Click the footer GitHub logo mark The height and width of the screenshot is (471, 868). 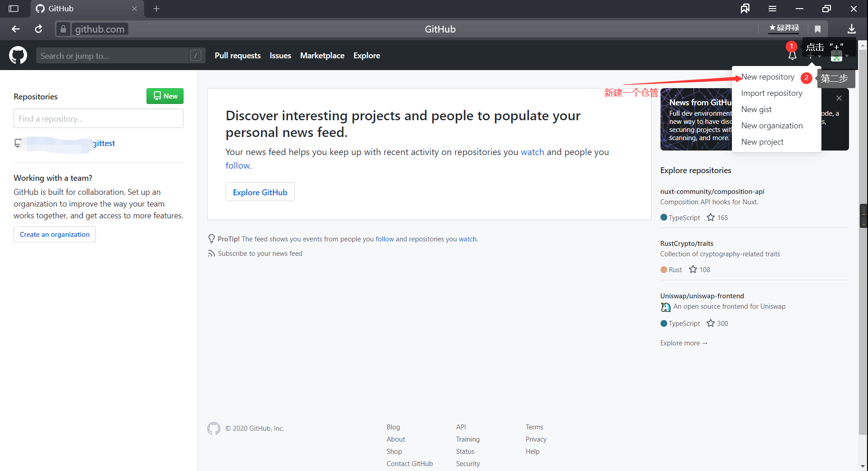pyautogui.click(x=214, y=428)
